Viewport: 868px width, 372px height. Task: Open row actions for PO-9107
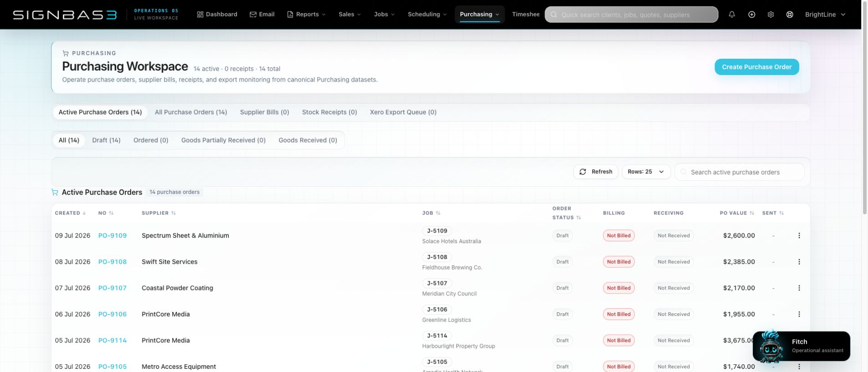[x=799, y=288]
